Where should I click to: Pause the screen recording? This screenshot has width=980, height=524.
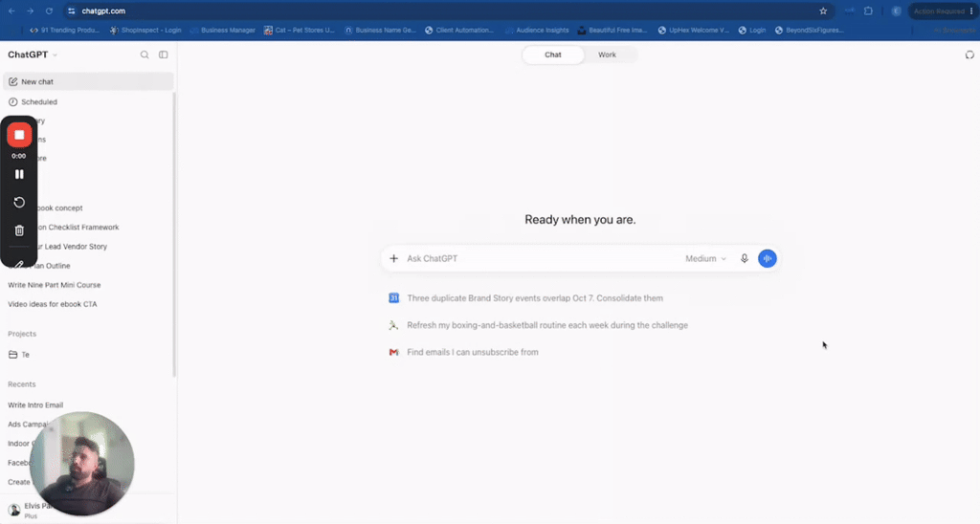[x=19, y=174]
